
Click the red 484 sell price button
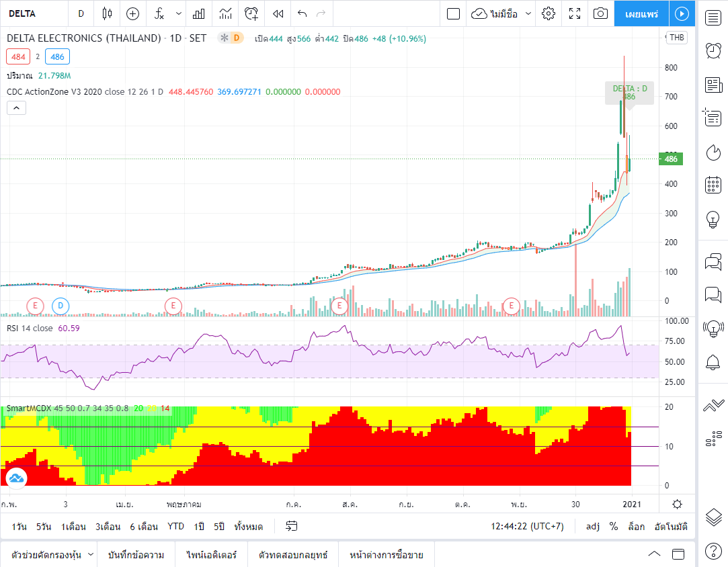(18, 56)
